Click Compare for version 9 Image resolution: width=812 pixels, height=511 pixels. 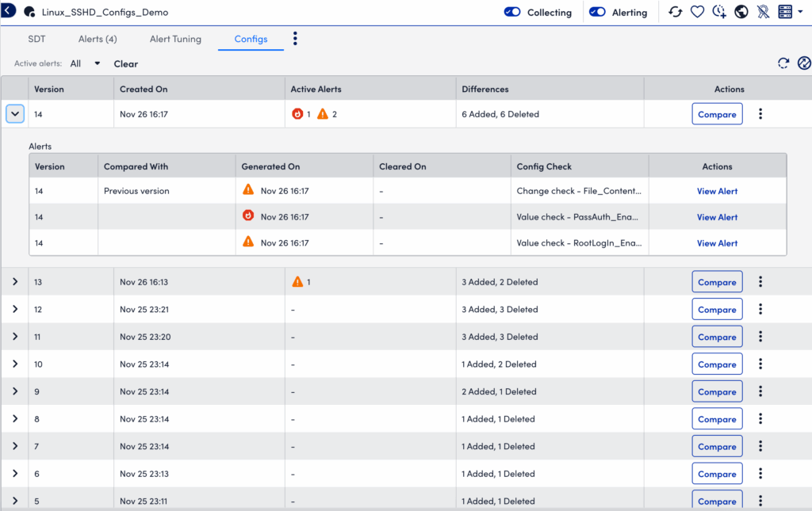click(717, 391)
